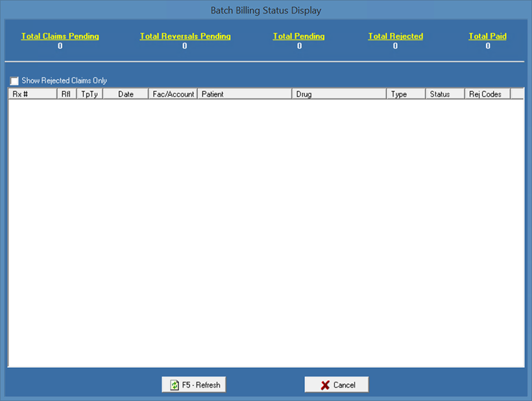Image resolution: width=532 pixels, height=401 pixels.
Task: Click the Fac/Account column header
Action: click(173, 94)
